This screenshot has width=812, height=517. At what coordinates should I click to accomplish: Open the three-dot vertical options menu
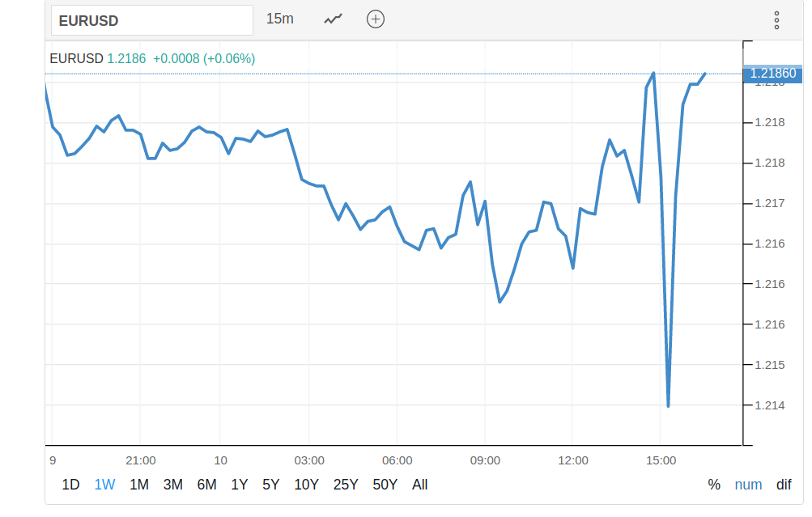pos(776,20)
